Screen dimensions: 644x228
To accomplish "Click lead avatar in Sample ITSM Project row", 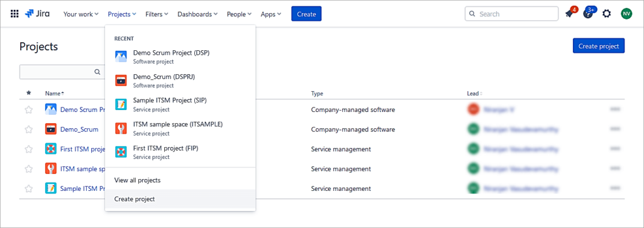I will tap(474, 188).
